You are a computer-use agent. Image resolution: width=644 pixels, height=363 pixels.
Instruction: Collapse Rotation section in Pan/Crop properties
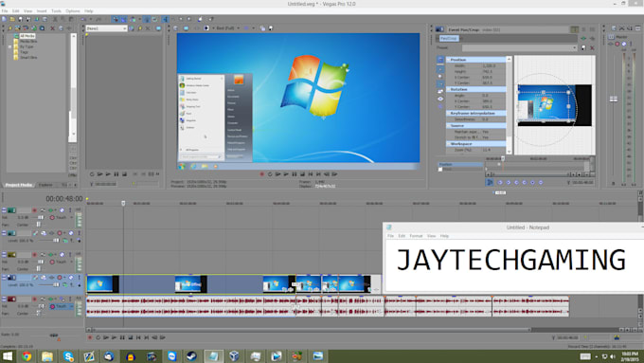point(448,89)
